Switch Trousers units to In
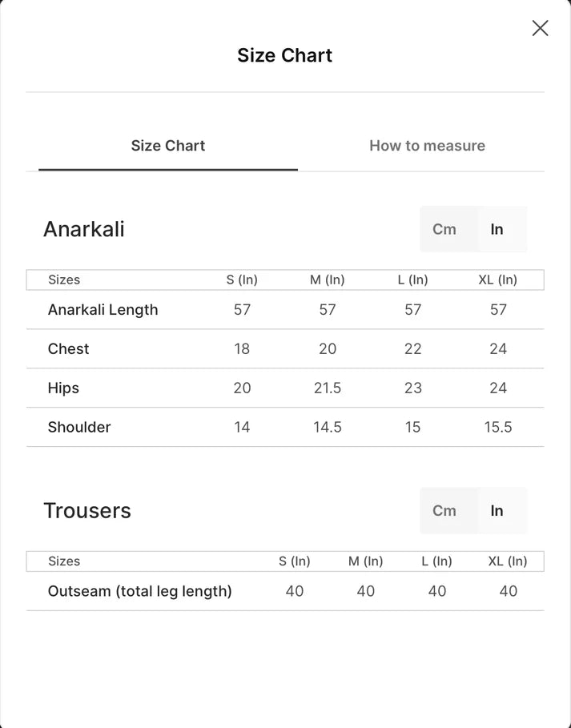571x728 pixels. click(x=497, y=511)
